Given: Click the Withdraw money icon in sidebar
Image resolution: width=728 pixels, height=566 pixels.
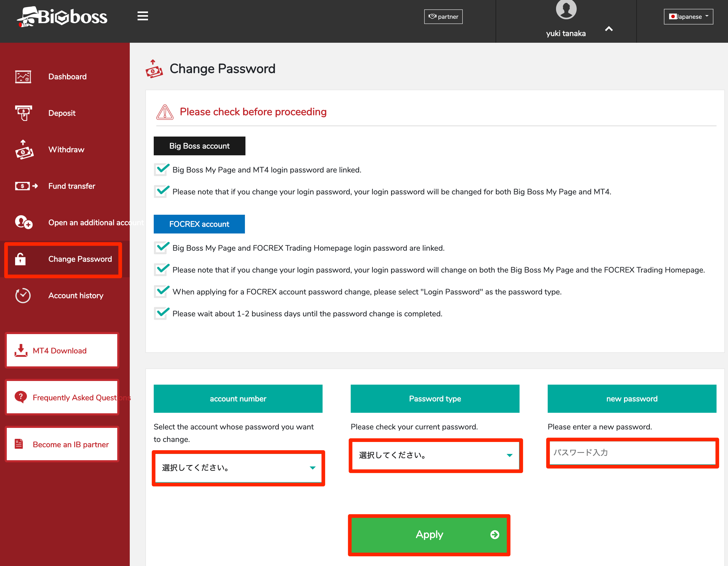Looking at the screenshot, I should [x=24, y=150].
